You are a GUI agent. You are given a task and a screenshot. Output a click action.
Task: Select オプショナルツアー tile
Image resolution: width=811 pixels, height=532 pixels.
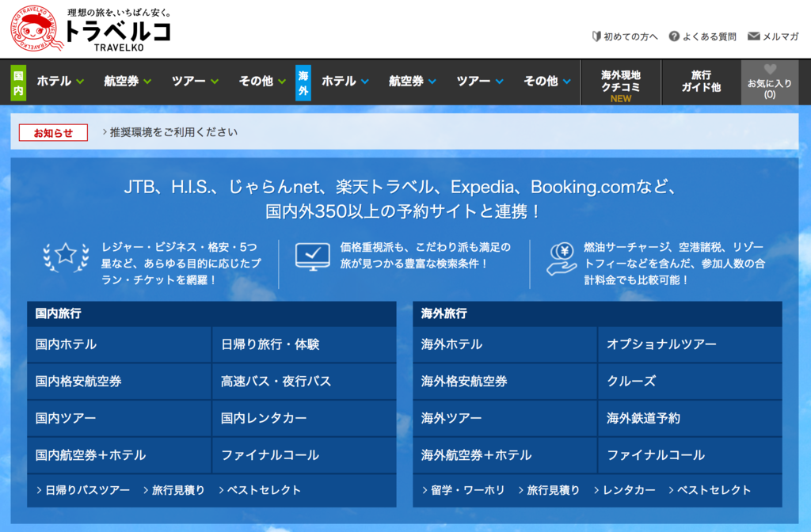coord(690,344)
